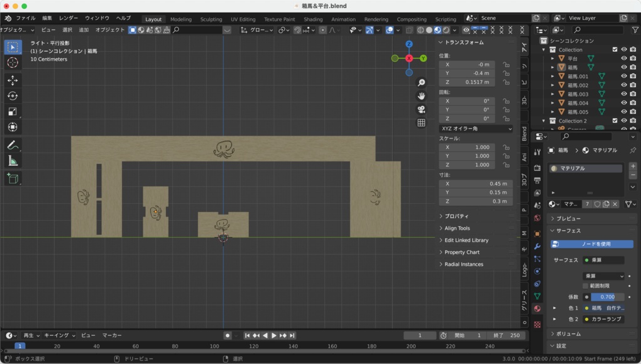Activate the 3D Cursor tool
The height and width of the screenshot is (364, 641).
(x=13, y=63)
